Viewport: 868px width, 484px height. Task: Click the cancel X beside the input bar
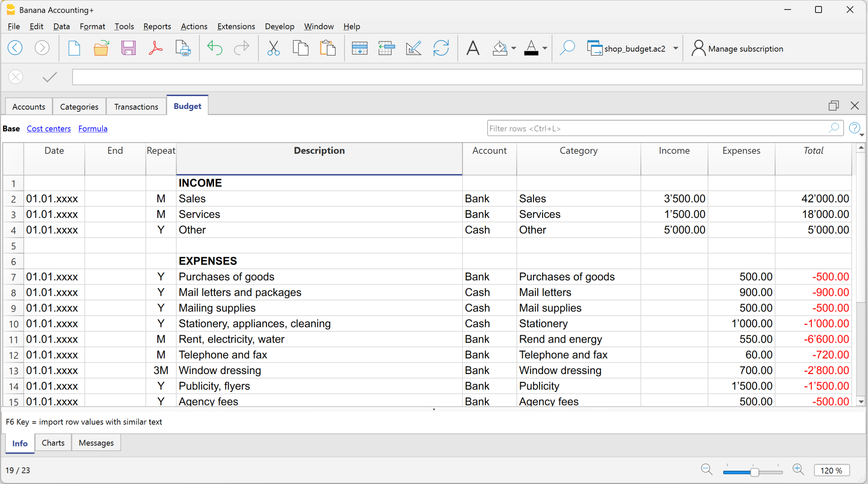point(16,77)
